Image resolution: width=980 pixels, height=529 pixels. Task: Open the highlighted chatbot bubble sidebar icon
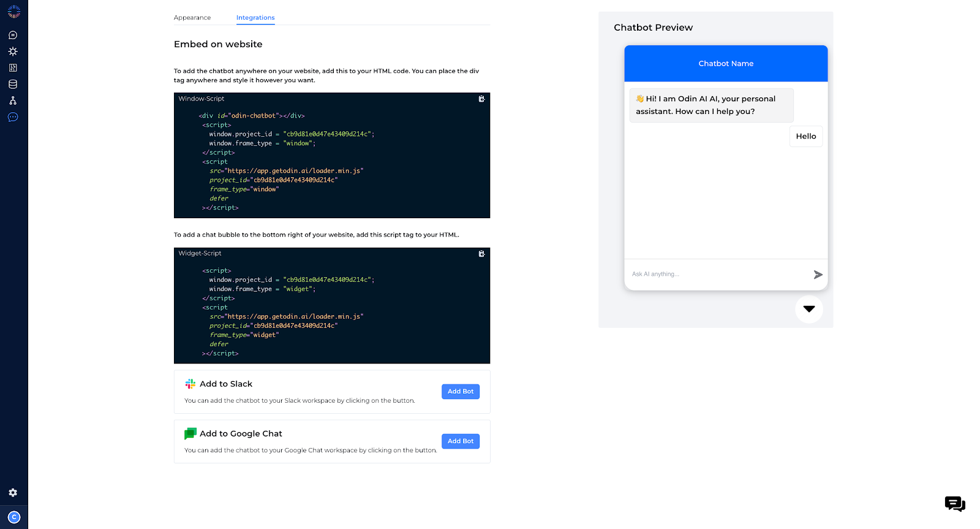pos(13,117)
